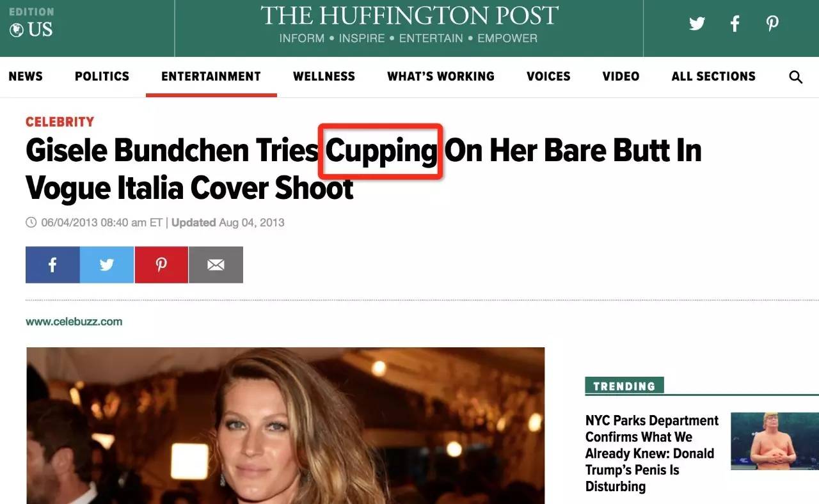Visit the www.celebuzz.com source link
The width and height of the screenshot is (819, 504).
(74, 322)
